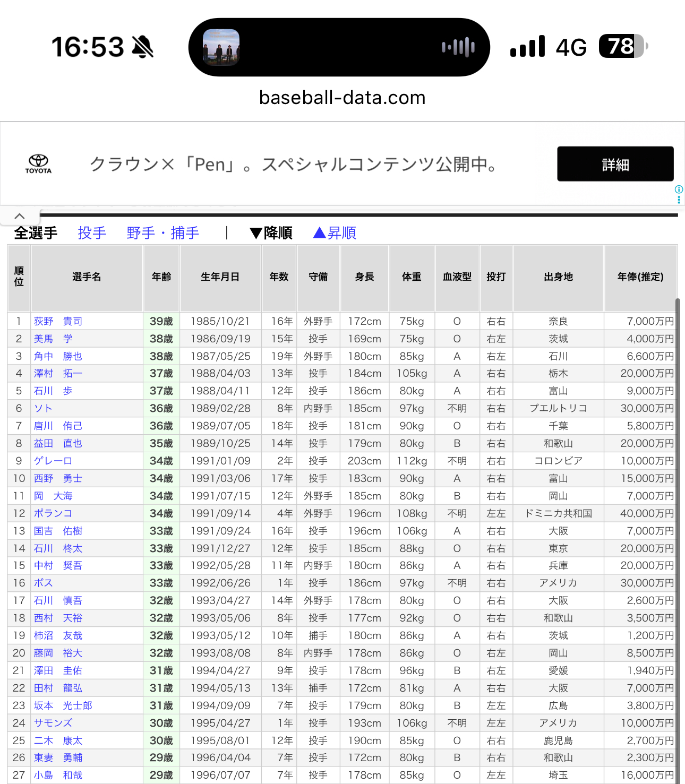
Task: Open player ゲレーロ link
Action: click(x=53, y=461)
